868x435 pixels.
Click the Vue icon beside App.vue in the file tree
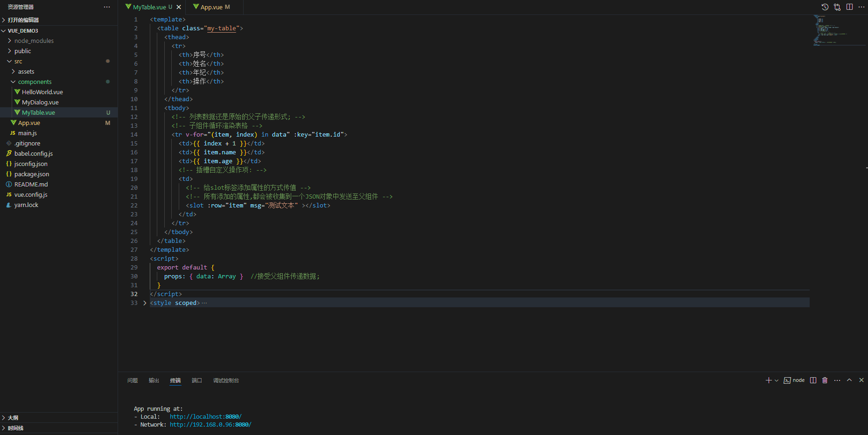click(14, 123)
